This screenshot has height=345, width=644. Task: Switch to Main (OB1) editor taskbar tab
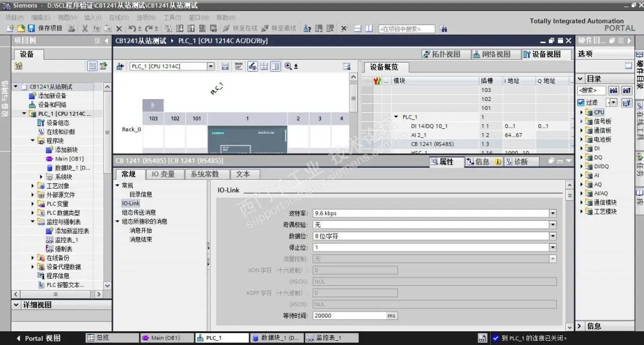166,338
